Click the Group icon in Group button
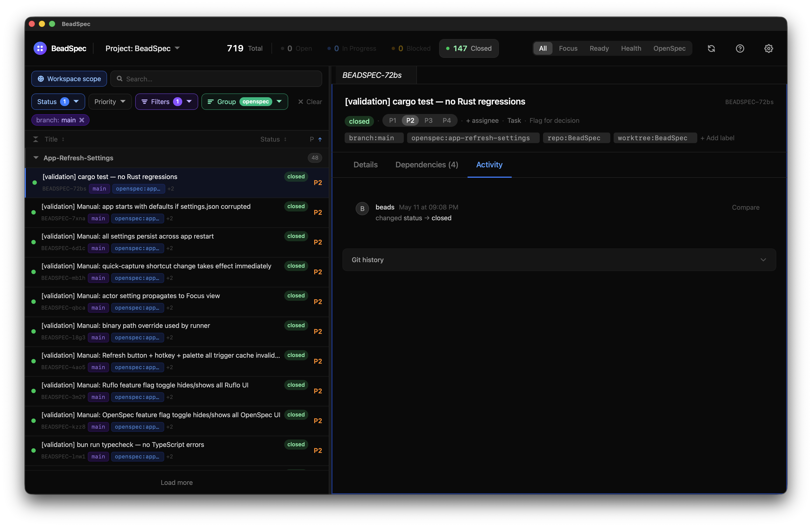This screenshot has height=527, width=812. pos(211,102)
